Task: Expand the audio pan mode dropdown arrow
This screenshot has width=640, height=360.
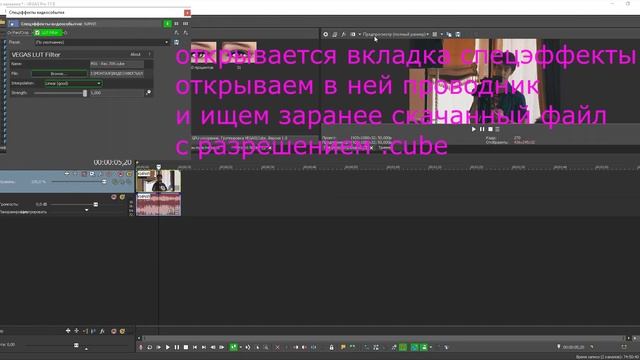Action: point(86,211)
